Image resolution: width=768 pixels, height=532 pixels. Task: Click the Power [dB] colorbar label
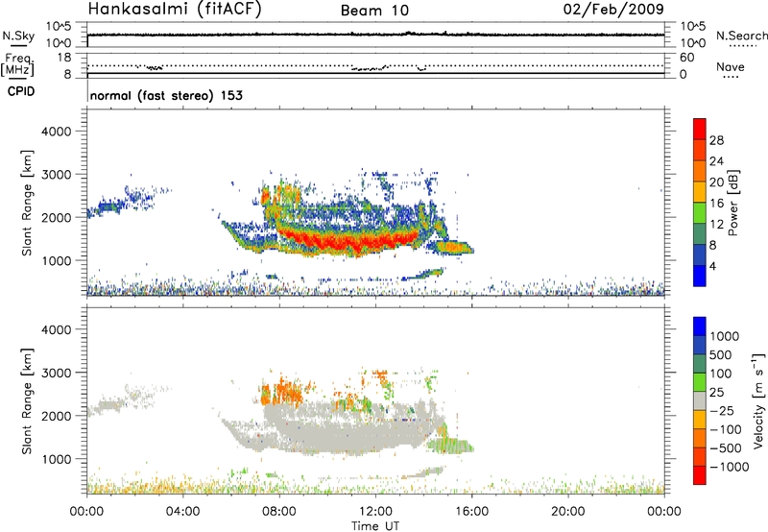[x=732, y=203]
